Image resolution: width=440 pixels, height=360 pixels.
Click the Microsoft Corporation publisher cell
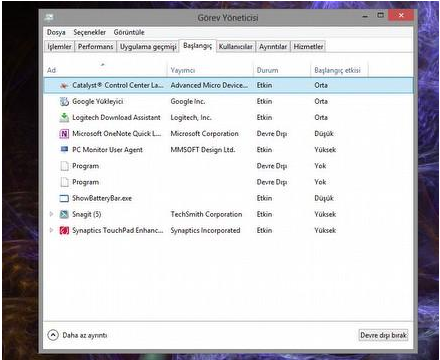[x=204, y=134]
